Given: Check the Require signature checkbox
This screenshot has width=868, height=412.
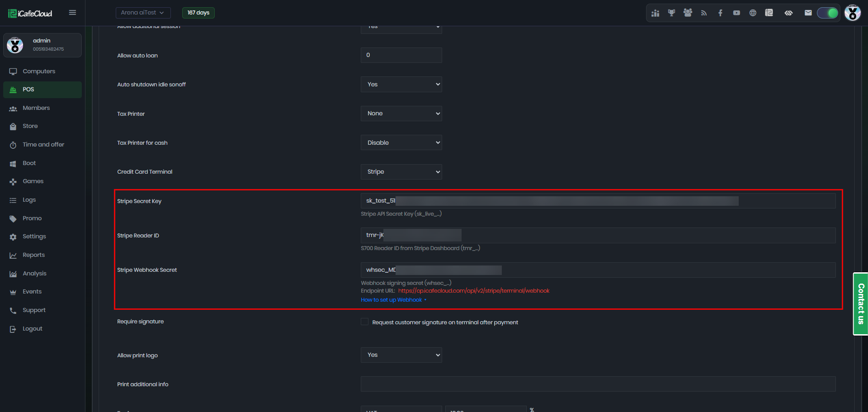Looking at the screenshot, I should pos(364,322).
